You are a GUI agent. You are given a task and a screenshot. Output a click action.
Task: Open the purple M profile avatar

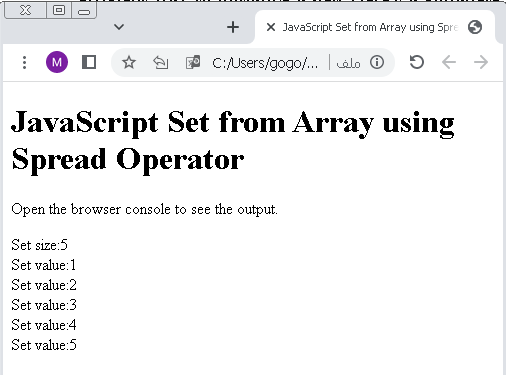[57, 62]
